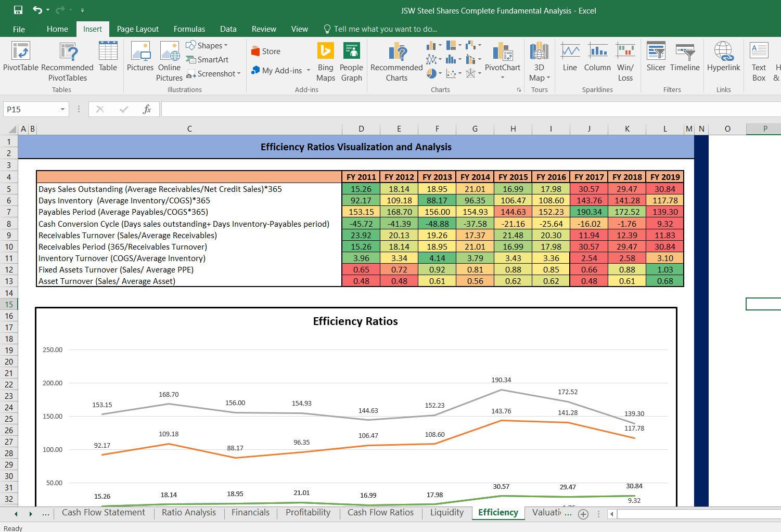The height and width of the screenshot is (532, 781).
Task: Click Select All corner triangle
Action: 12,129
